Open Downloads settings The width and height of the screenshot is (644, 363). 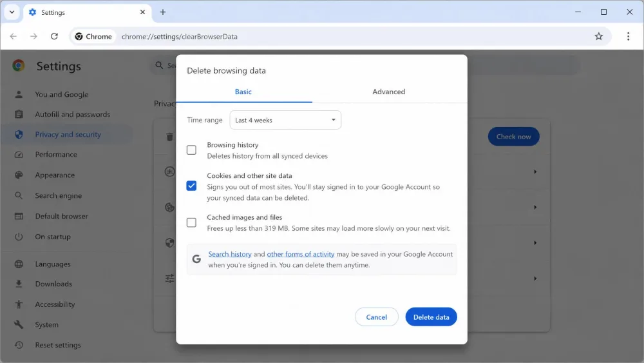[53, 284]
